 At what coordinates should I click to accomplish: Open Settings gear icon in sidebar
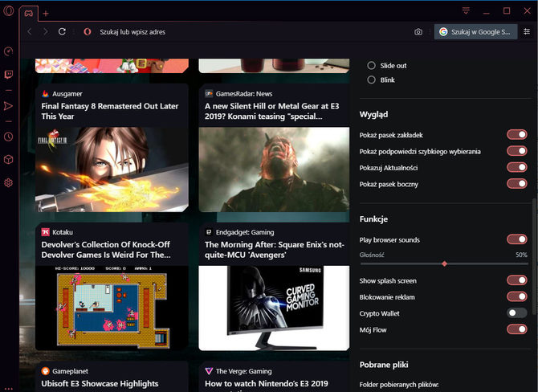(9, 182)
